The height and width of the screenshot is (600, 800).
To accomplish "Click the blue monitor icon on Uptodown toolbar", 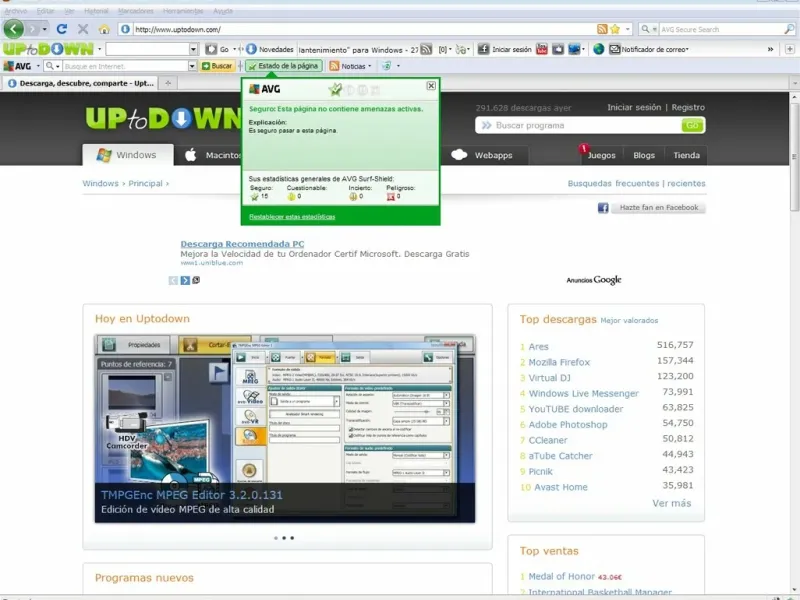I will [x=574, y=49].
